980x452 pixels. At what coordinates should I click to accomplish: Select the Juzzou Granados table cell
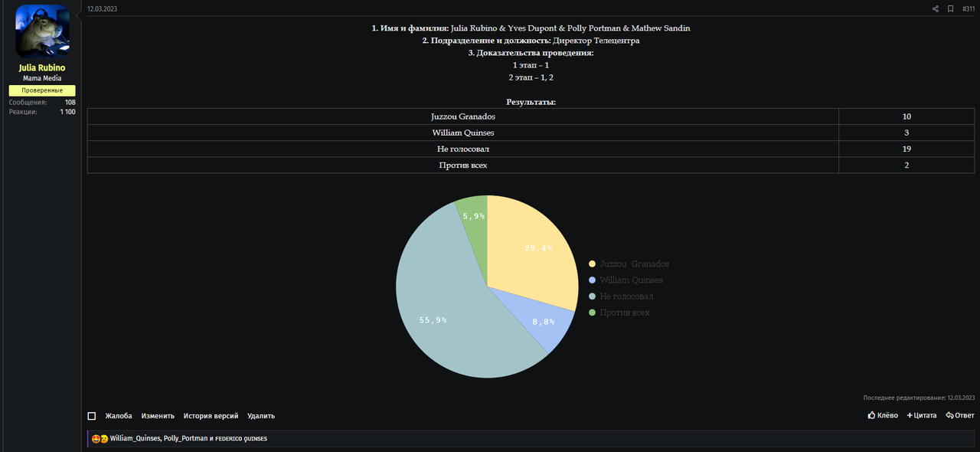pos(463,116)
